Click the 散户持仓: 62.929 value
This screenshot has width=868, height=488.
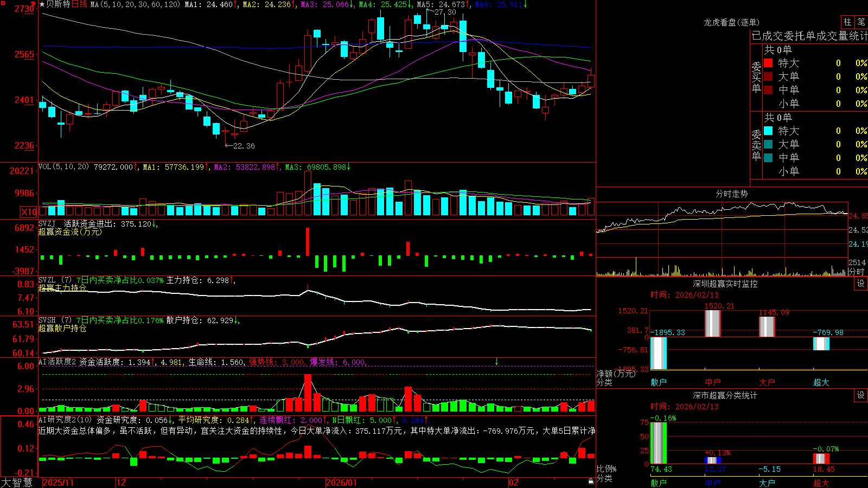point(202,320)
